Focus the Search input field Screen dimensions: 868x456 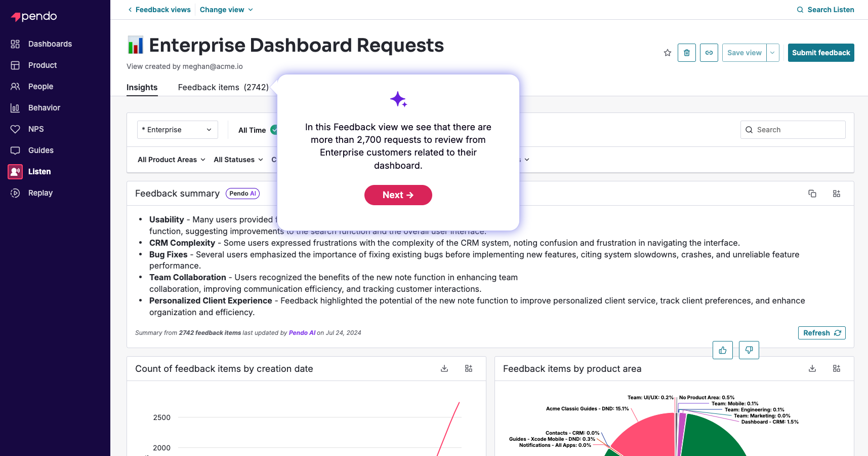tap(793, 130)
